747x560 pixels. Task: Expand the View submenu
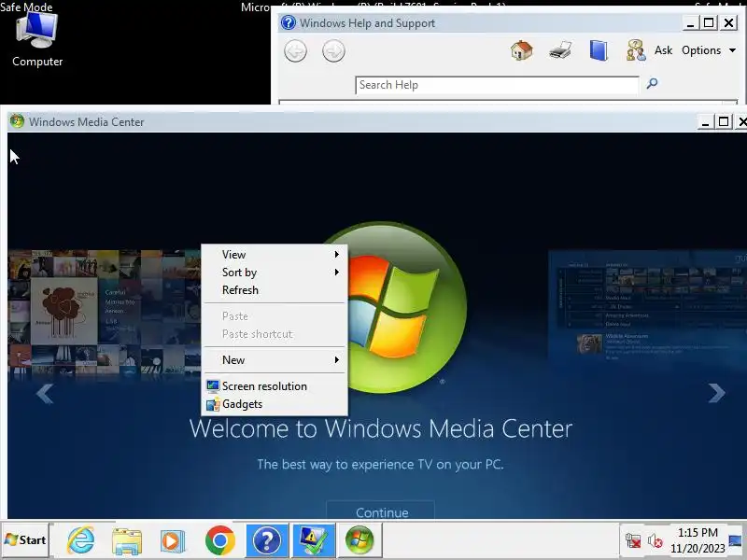click(x=275, y=255)
